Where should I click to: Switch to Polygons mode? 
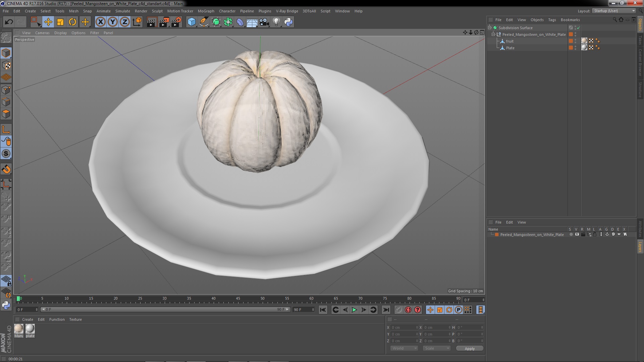6,114
